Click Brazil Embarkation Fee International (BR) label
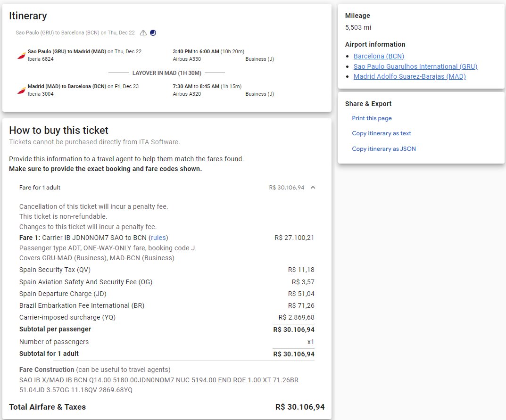This screenshot has height=420, width=506. click(x=82, y=305)
